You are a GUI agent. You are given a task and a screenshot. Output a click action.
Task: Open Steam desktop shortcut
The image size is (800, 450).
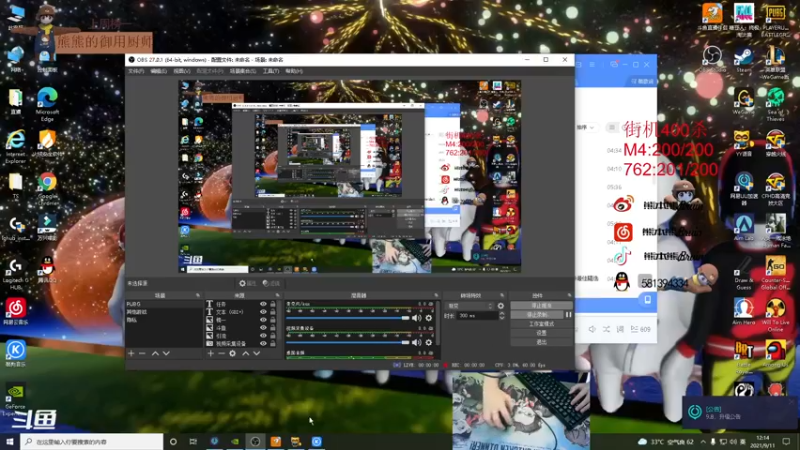pyautogui.click(x=743, y=59)
